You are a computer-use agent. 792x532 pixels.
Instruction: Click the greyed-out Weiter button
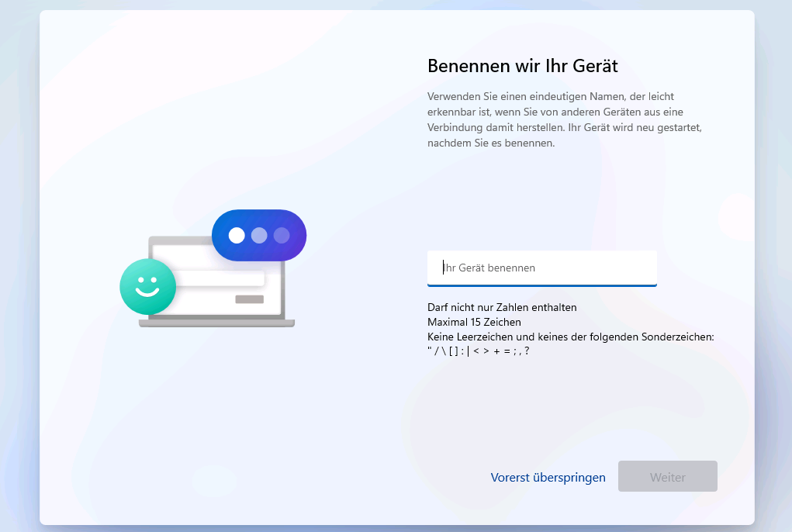pyautogui.click(x=667, y=476)
